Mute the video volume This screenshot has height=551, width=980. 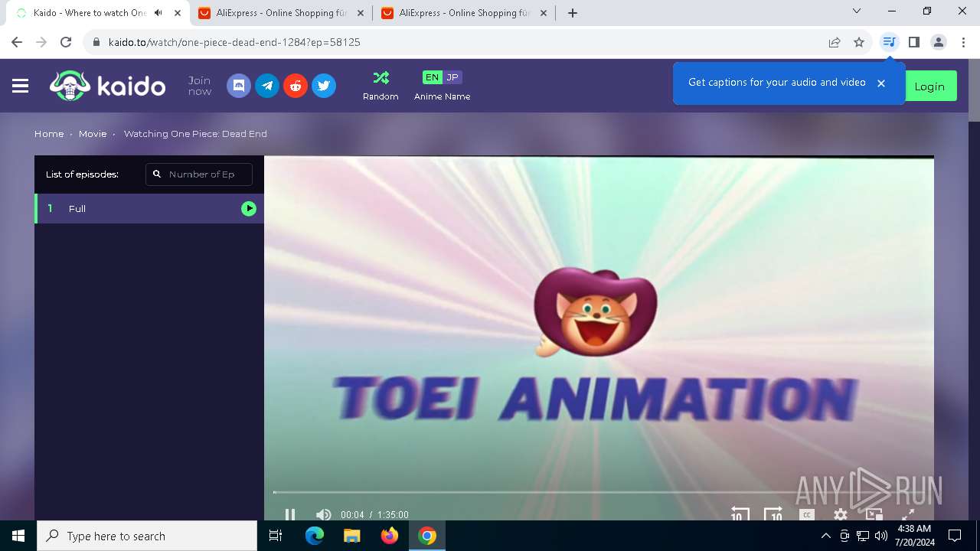pyautogui.click(x=323, y=514)
